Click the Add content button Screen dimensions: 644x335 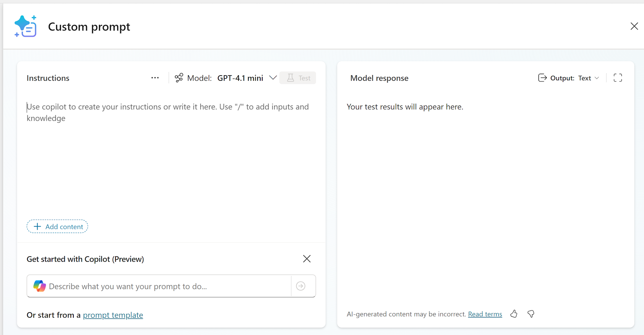click(x=57, y=227)
